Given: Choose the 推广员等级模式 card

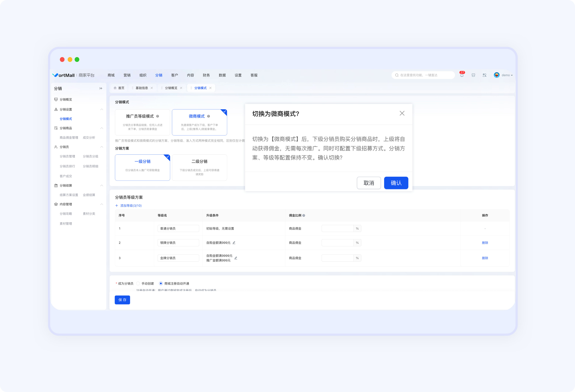Looking at the screenshot, I should click(x=142, y=123).
